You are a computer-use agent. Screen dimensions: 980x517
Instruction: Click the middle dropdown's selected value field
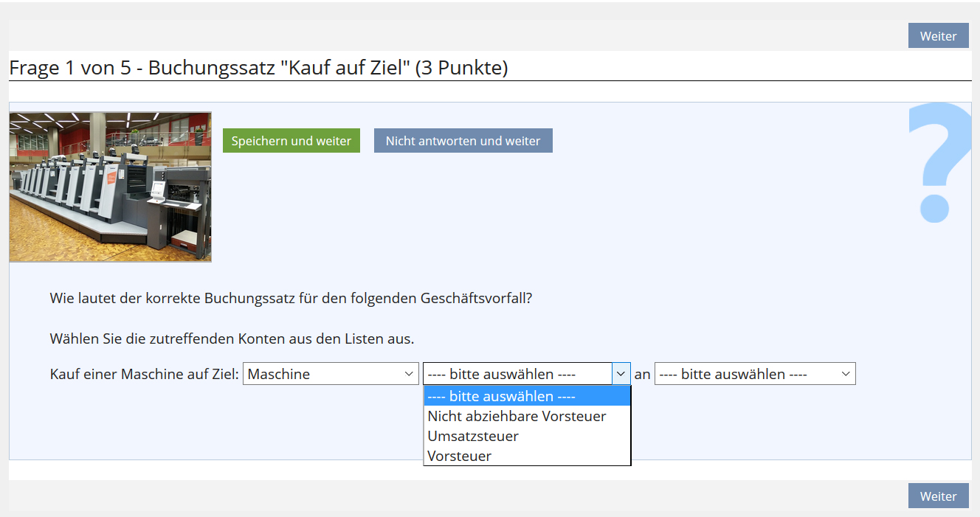click(x=517, y=374)
